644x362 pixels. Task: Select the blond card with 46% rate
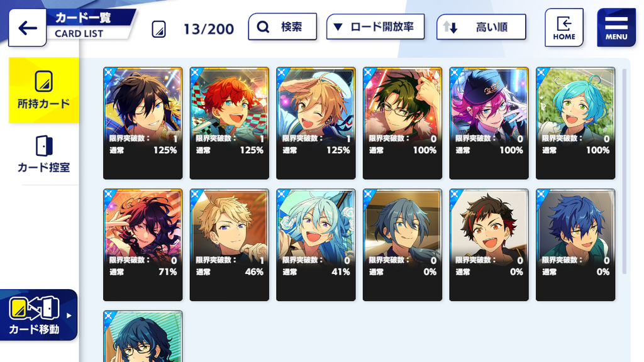(229, 245)
